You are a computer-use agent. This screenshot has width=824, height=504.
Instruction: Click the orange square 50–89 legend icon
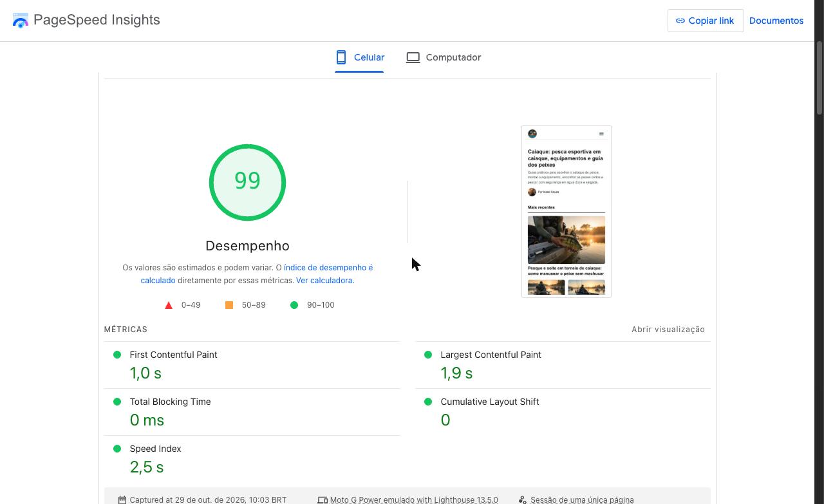229,305
